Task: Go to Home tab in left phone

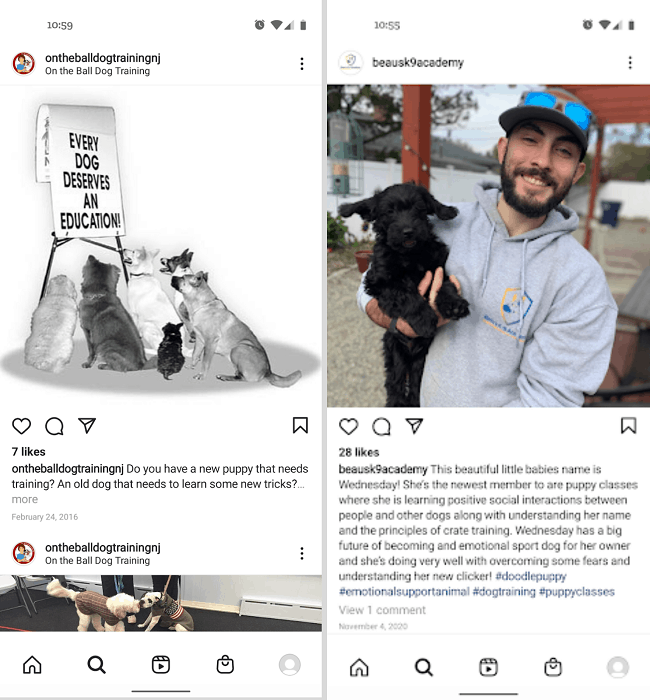Action: click(x=32, y=665)
